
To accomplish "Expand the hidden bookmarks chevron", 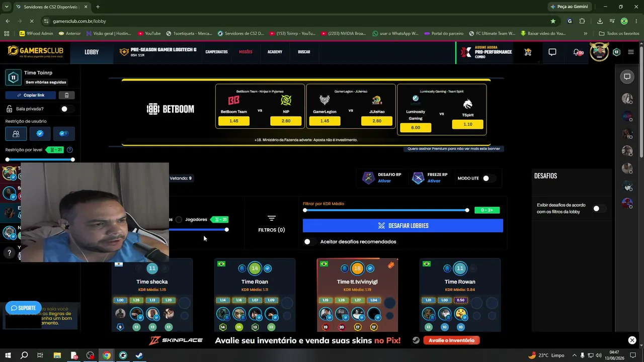I will pos(585,34).
